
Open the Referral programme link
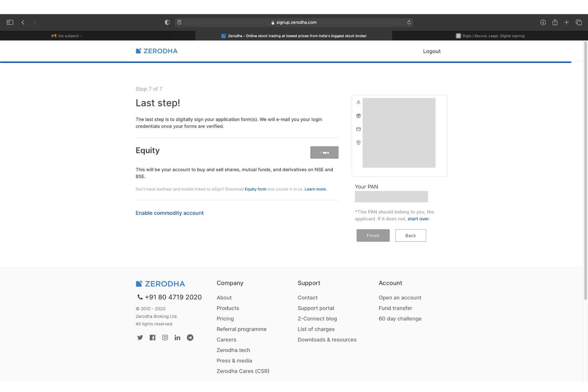point(241,329)
